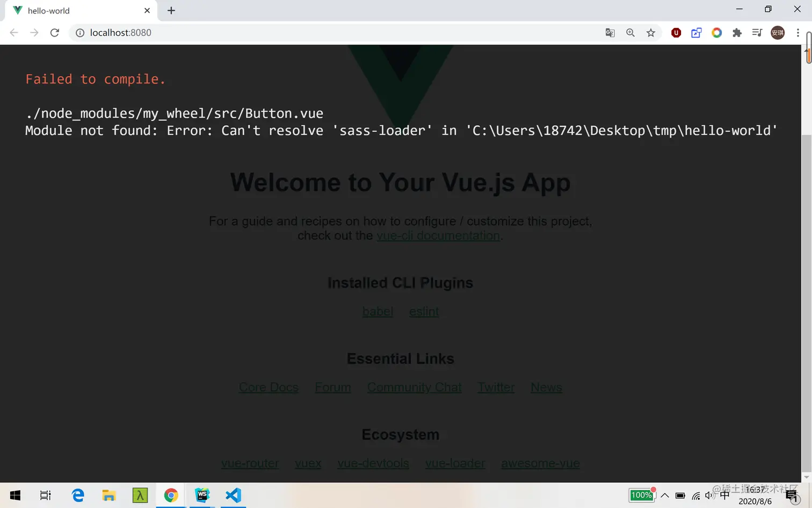Open Wi-Fi network tray icon
Image resolution: width=812 pixels, height=508 pixels.
696,496
